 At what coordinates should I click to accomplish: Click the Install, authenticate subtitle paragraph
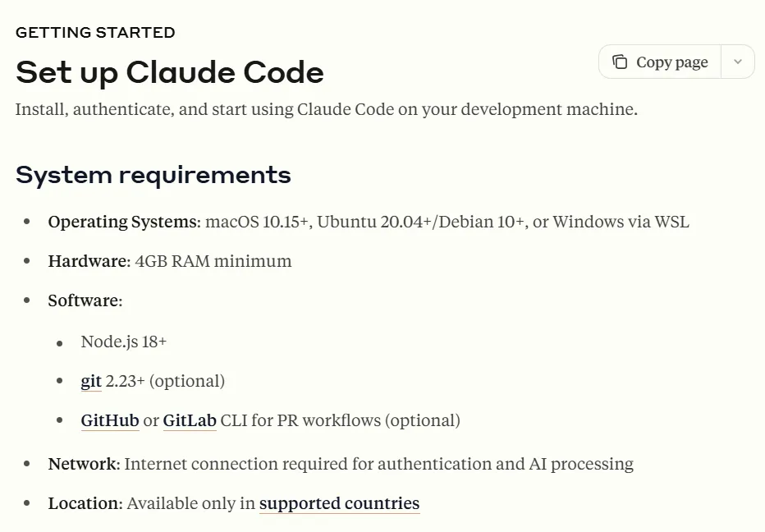327,109
